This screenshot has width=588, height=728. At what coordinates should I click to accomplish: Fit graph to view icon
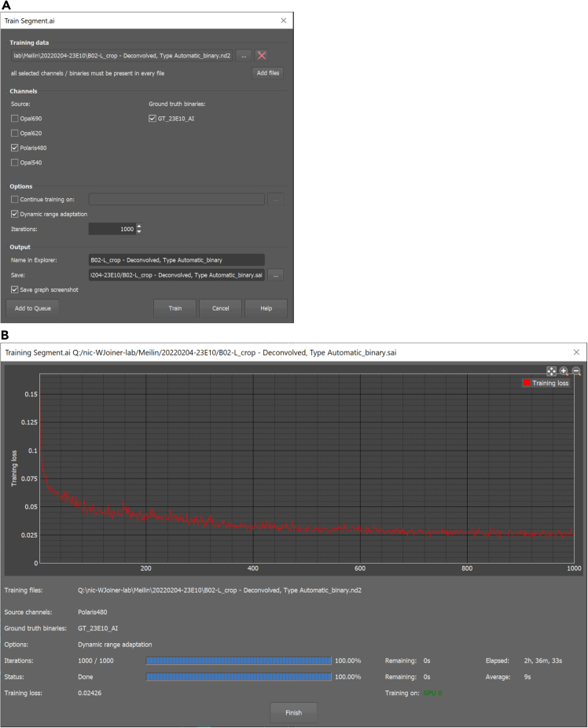point(551,371)
